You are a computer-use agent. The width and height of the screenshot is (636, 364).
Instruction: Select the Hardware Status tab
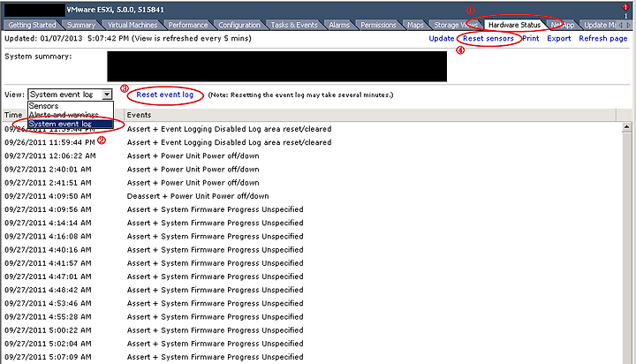pos(514,25)
